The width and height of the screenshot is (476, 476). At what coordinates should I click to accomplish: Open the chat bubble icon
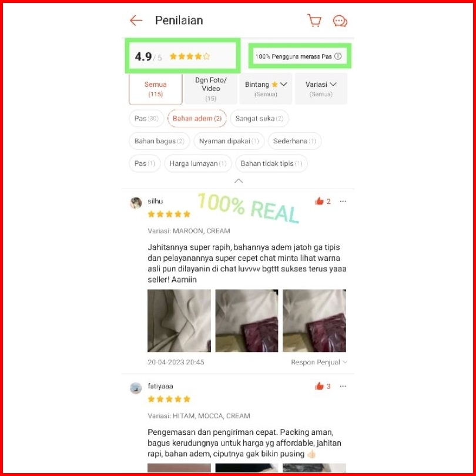[340, 21]
